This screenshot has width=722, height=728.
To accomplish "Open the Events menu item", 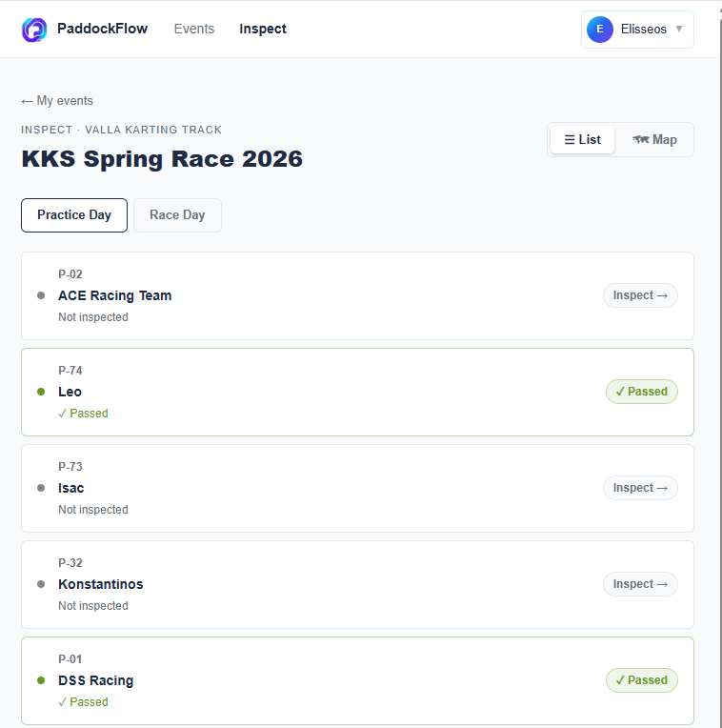I will 194,29.
